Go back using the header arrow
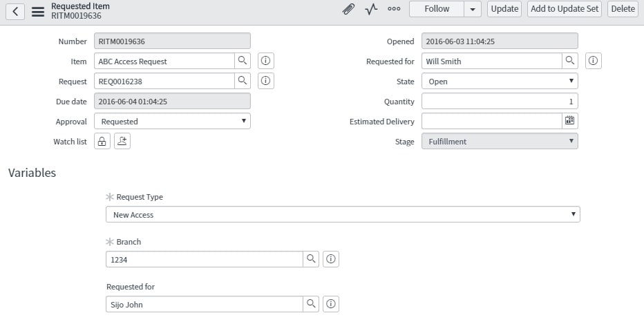 tap(15, 12)
